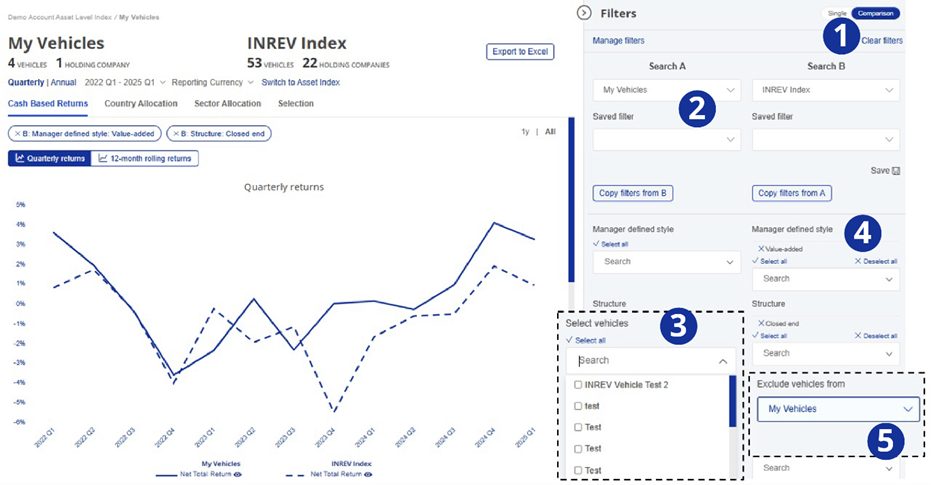Screen dimensions: 933x485
Task: Open the Search A My Vehicles dropdown
Action: (666, 90)
